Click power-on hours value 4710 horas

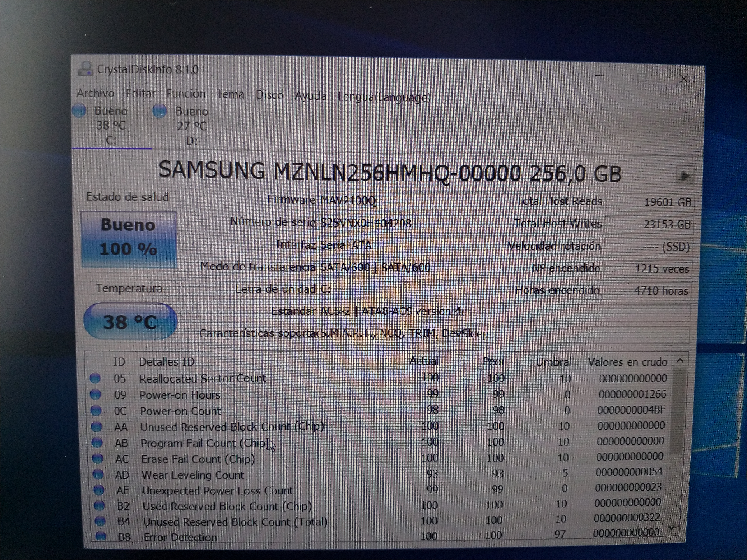[x=647, y=291]
